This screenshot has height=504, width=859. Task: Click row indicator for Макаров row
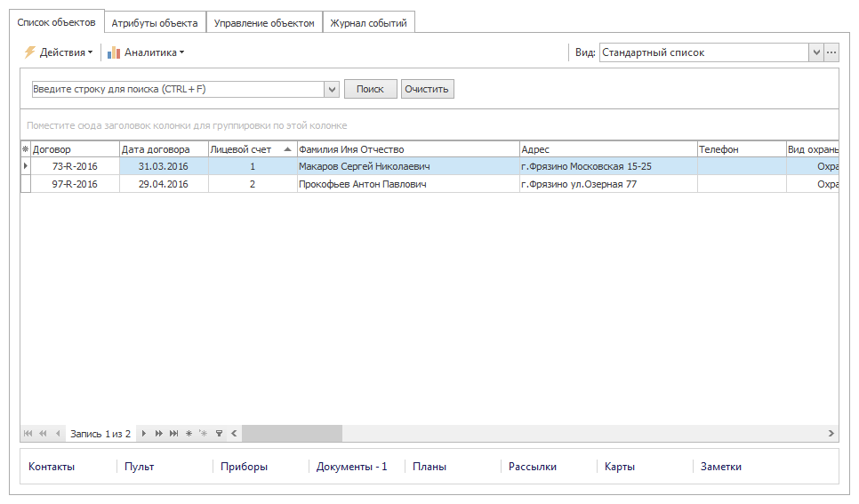(x=25, y=166)
